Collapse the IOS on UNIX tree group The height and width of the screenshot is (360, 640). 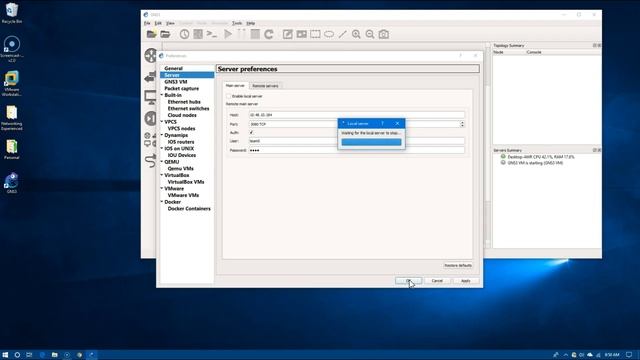[x=162, y=149]
